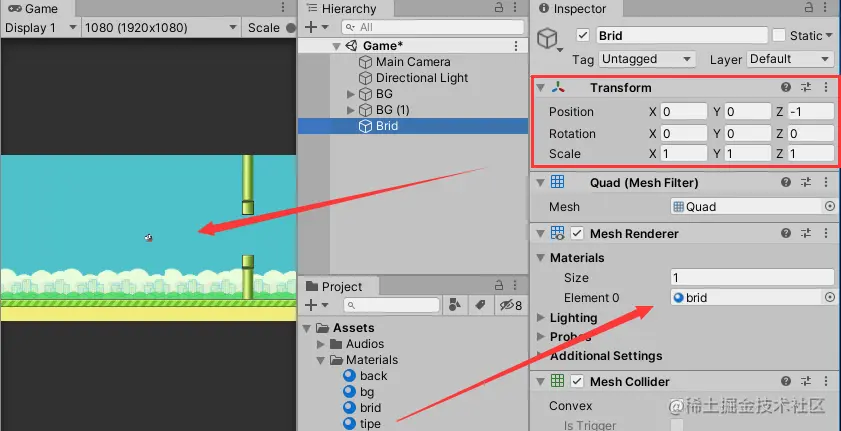
Task: Click the Project search by type icon
Action: click(454, 305)
